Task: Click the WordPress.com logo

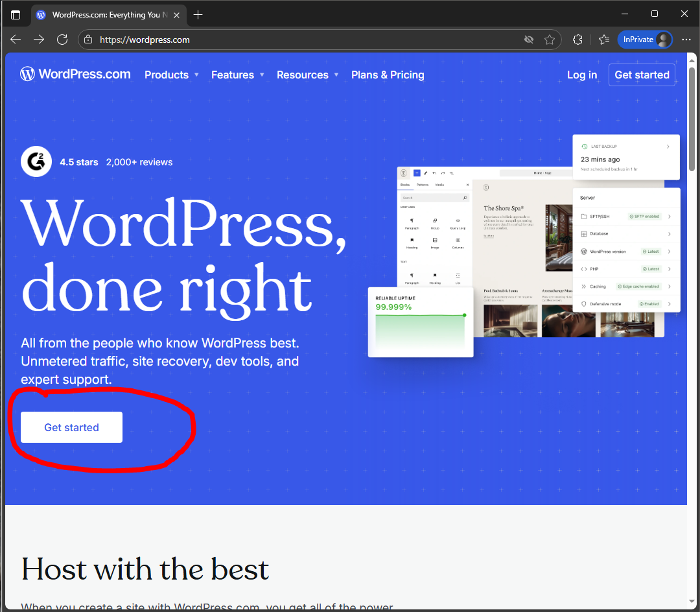Action: point(75,74)
